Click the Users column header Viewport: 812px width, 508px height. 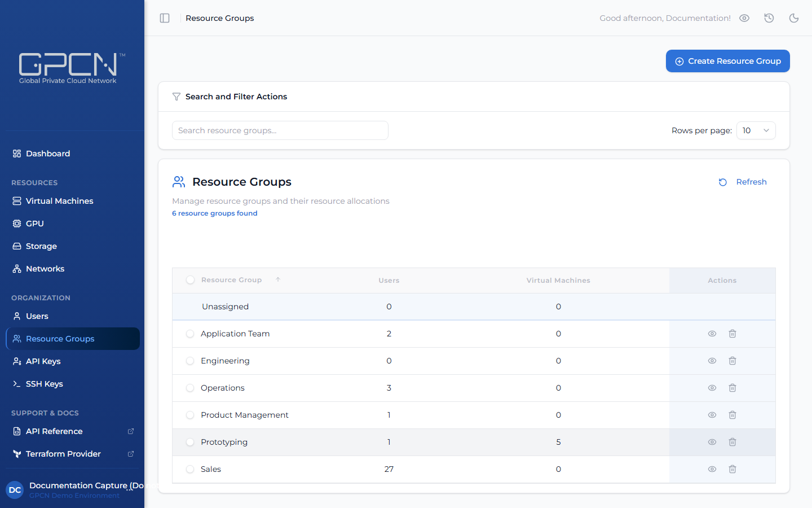(389, 281)
